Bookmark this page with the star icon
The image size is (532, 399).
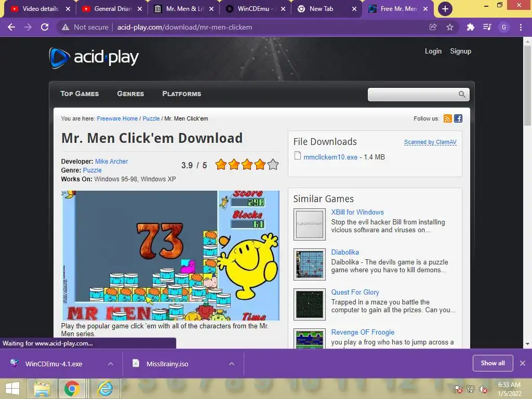pos(450,27)
